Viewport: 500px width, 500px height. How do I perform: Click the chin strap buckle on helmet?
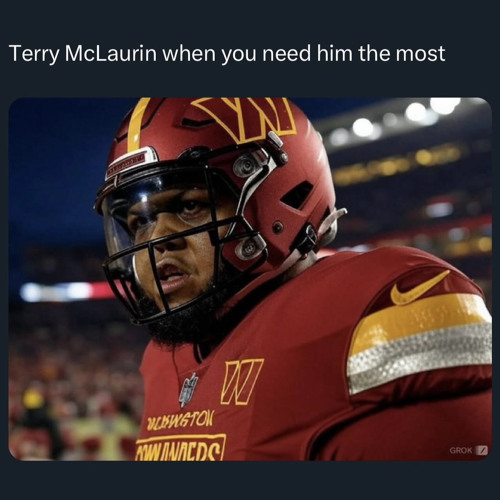[x=308, y=239]
